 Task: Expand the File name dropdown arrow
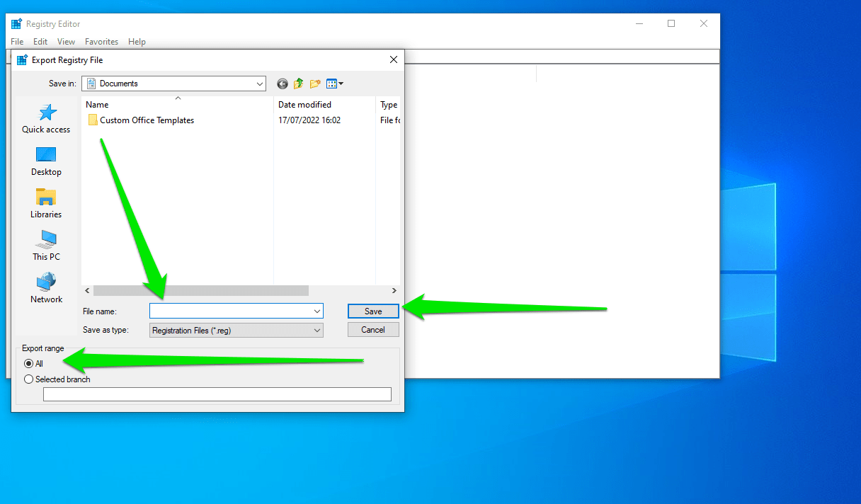[x=317, y=311]
